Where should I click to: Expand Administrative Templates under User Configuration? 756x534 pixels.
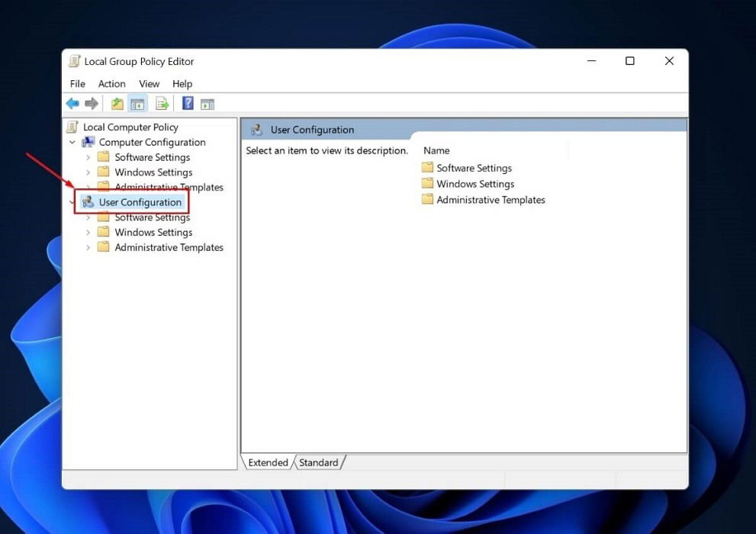pos(88,247)
